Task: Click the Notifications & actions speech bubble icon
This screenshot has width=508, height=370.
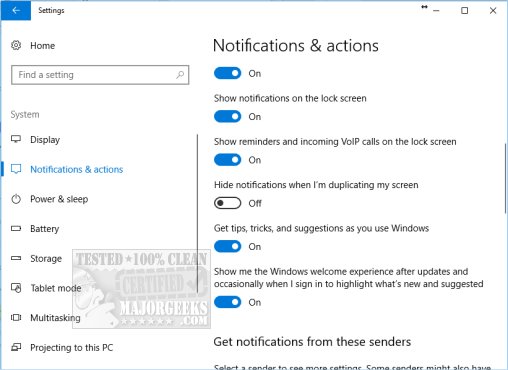Action: pyautogui.click(x=16, y=169)
